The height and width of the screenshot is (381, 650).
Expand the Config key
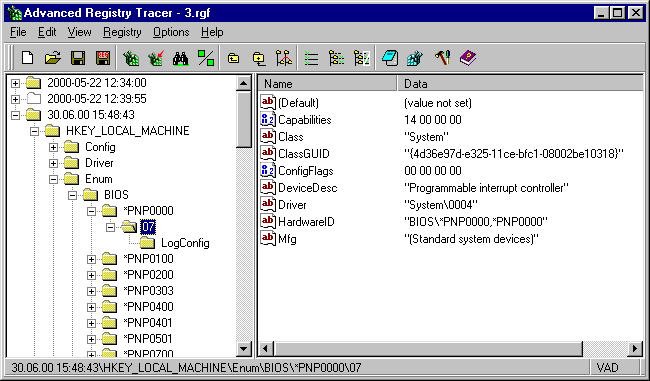click(53, 147)
